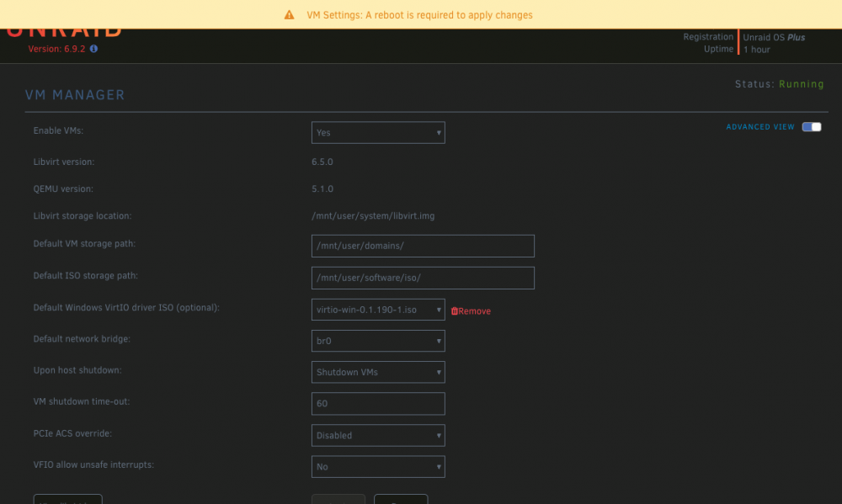
Task: Click the Default VM storage path field
Action: 423,246
